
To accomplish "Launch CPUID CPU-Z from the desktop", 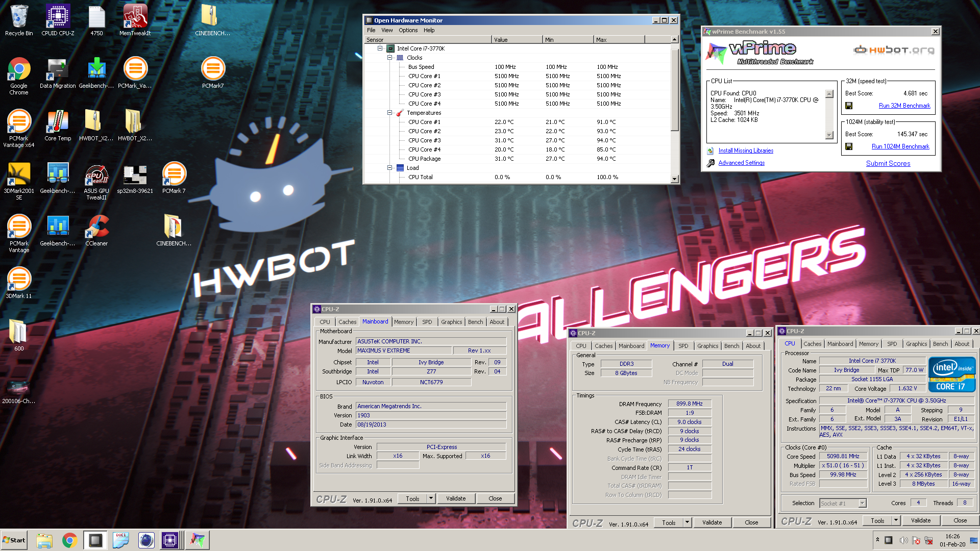I will coord(58,20).
